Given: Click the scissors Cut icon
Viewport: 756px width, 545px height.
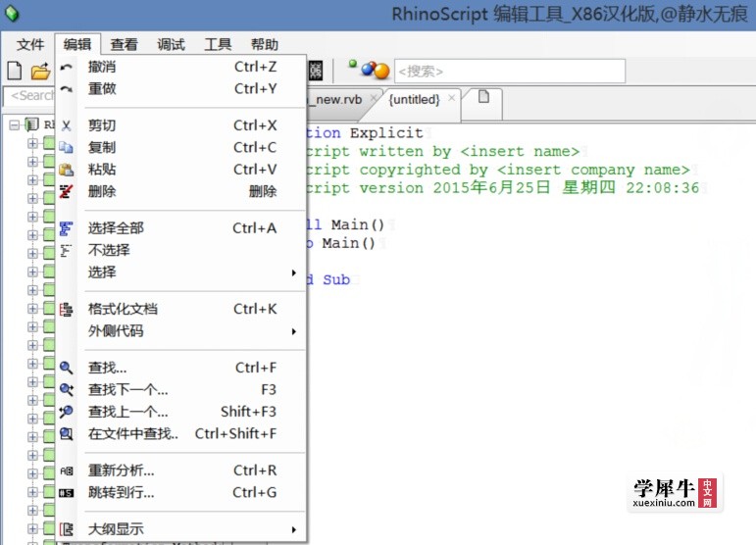Looking at the screenshot, I should 67,125.
